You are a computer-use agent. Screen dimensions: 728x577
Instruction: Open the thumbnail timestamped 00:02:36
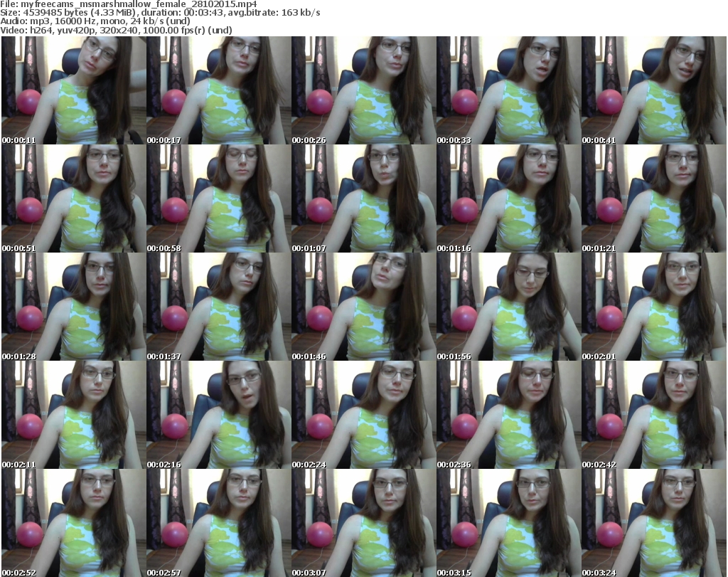[508, 415]
